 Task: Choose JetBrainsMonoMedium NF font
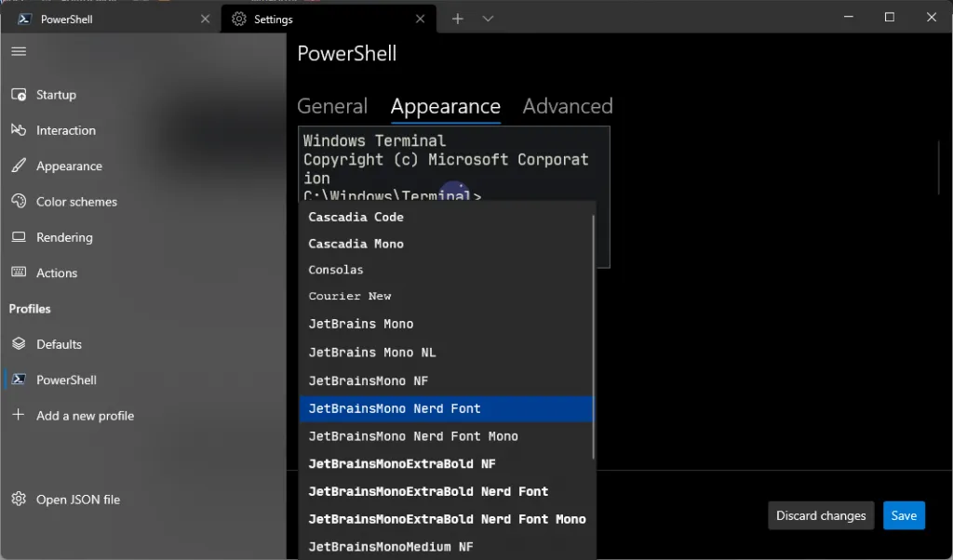[x=446, y=547]
